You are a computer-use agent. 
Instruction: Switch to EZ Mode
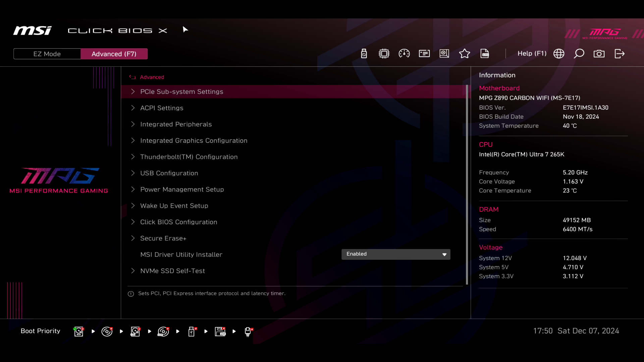coord(47,54)
